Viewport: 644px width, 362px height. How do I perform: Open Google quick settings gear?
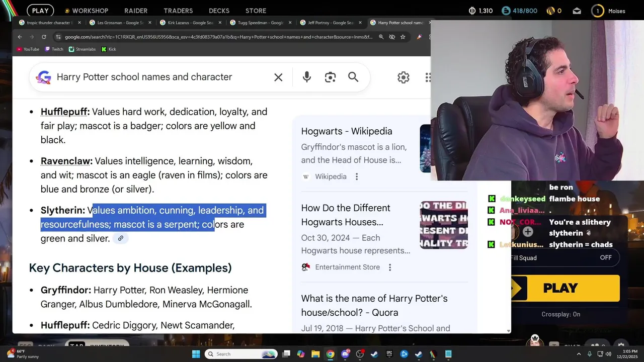404,77
